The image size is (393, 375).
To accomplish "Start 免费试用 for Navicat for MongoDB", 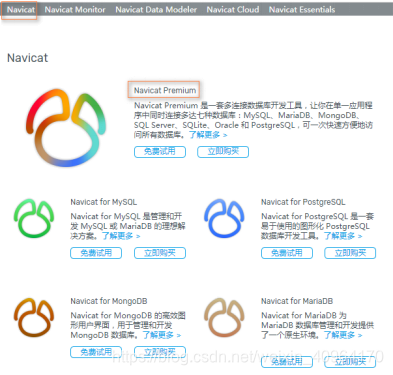I will pyautogui.click(x=96, y=352).
